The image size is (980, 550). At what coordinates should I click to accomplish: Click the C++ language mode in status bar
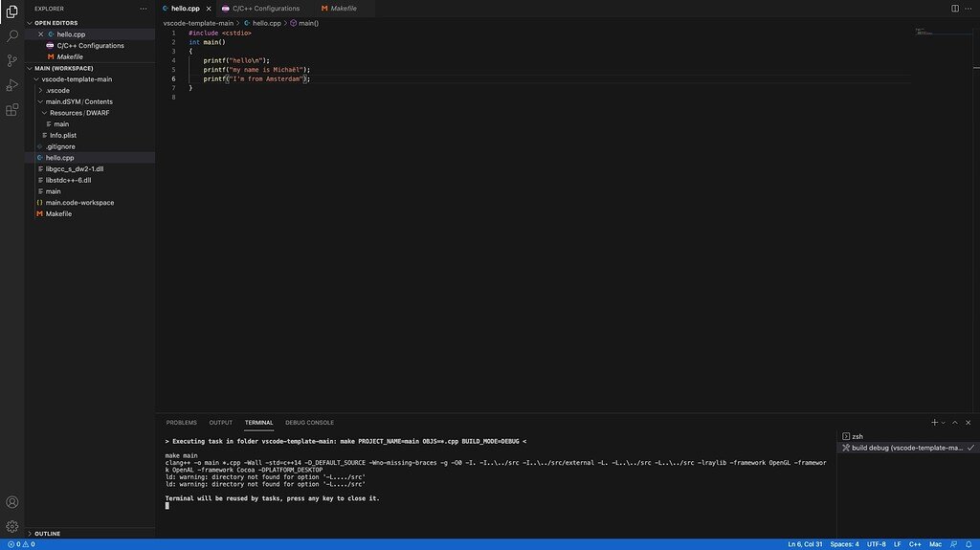pos(915,544)
